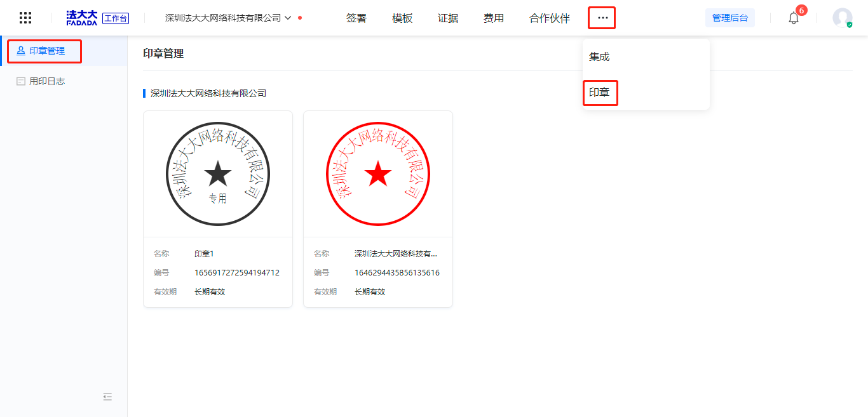Click the 工作台 badge next to logo
This screenshot has width=868, height=417.
[116, 18]
